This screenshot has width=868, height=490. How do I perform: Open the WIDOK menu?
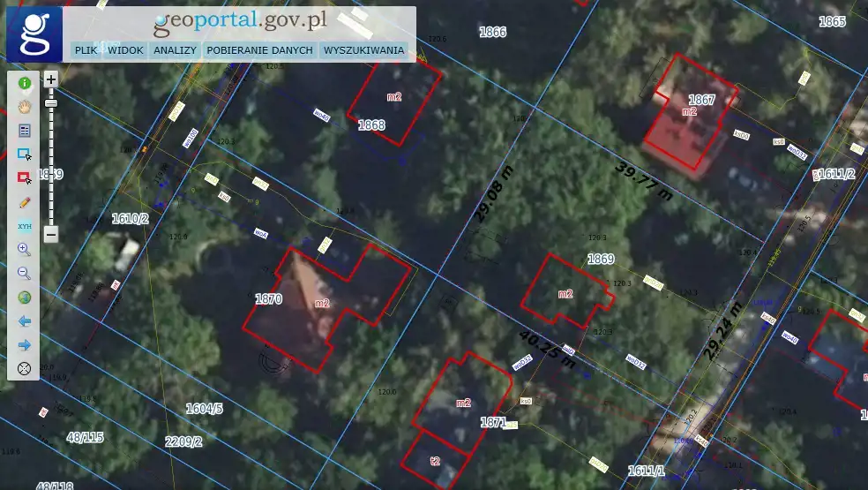(125, 50)
